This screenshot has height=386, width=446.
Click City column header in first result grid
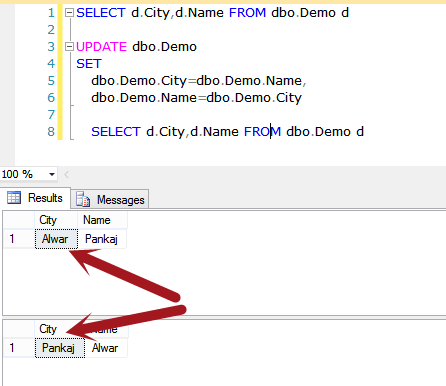56,220
